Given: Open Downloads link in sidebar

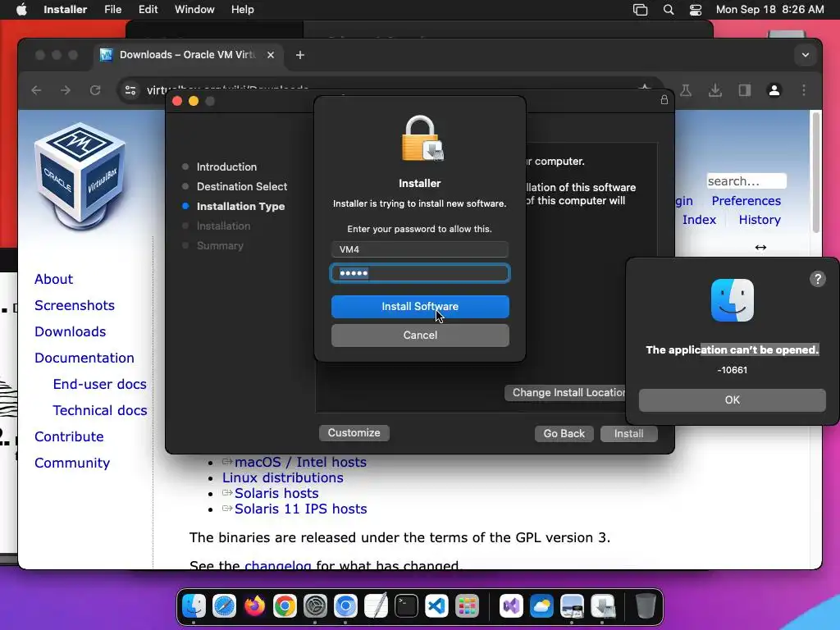Looking at the screenshot, I should (71, 331).
